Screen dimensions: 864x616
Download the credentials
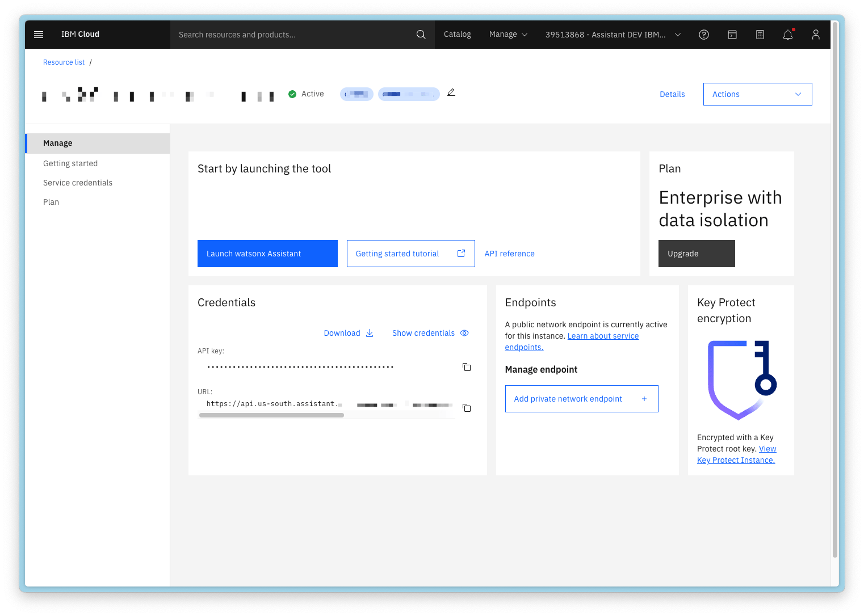[349, 333]
